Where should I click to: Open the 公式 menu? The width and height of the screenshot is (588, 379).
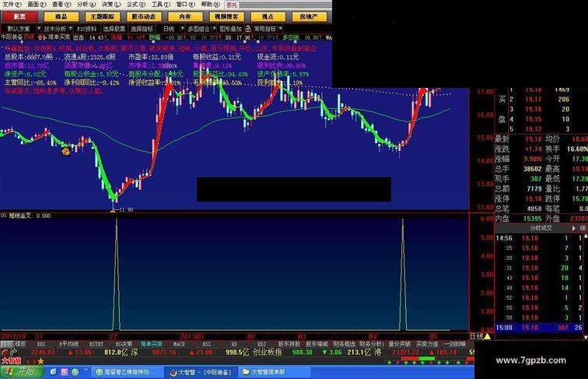point(136,5)
